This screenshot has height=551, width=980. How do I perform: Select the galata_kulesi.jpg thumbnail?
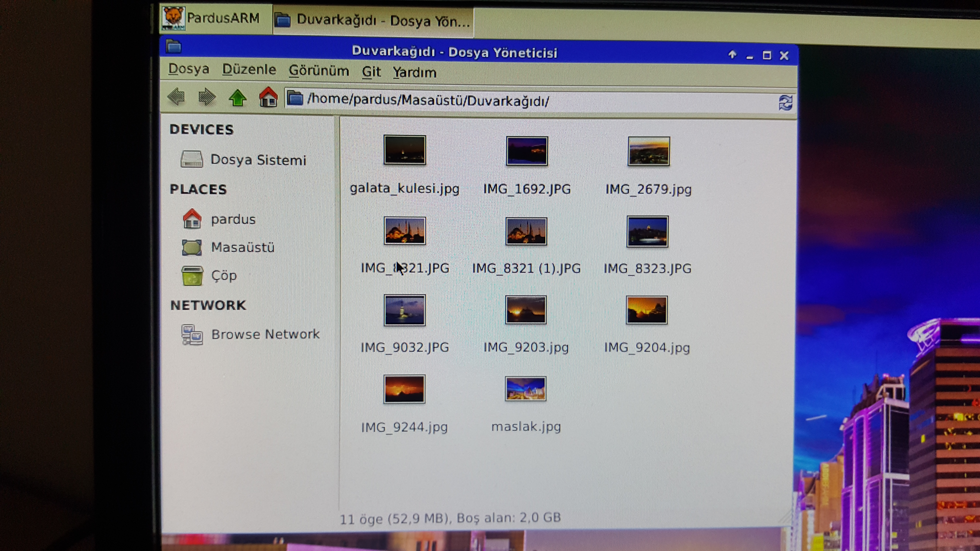(x=405, y=150)
